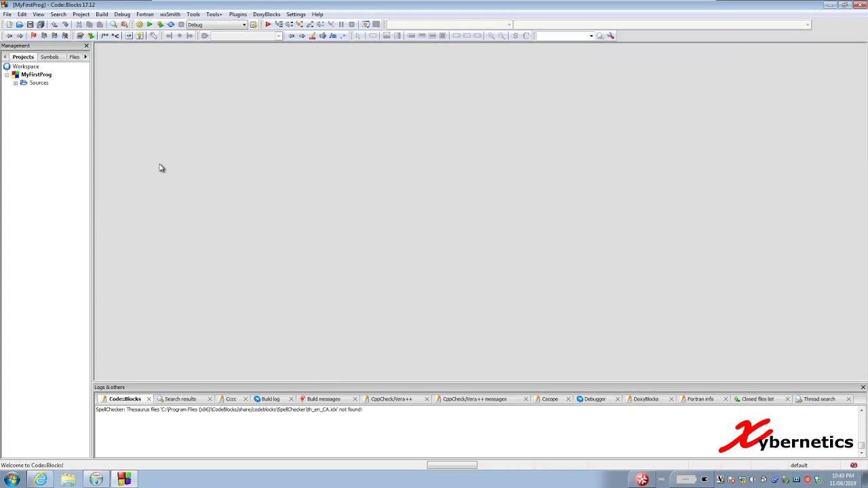Image resolution: width=868 pixels, height=488 pixels.
Task: Click the Show target dialog icon
Action: click(x=254, y=24)
